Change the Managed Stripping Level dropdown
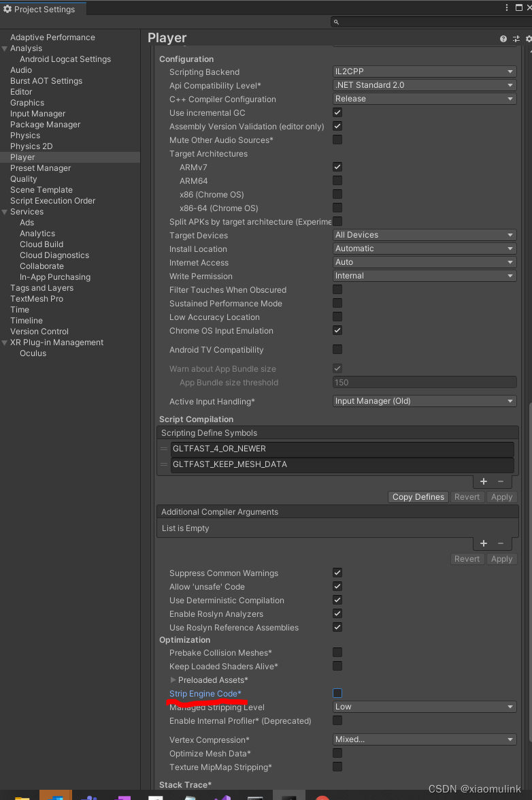This screenshot has height=800, width=532. (x=424, y=707)
